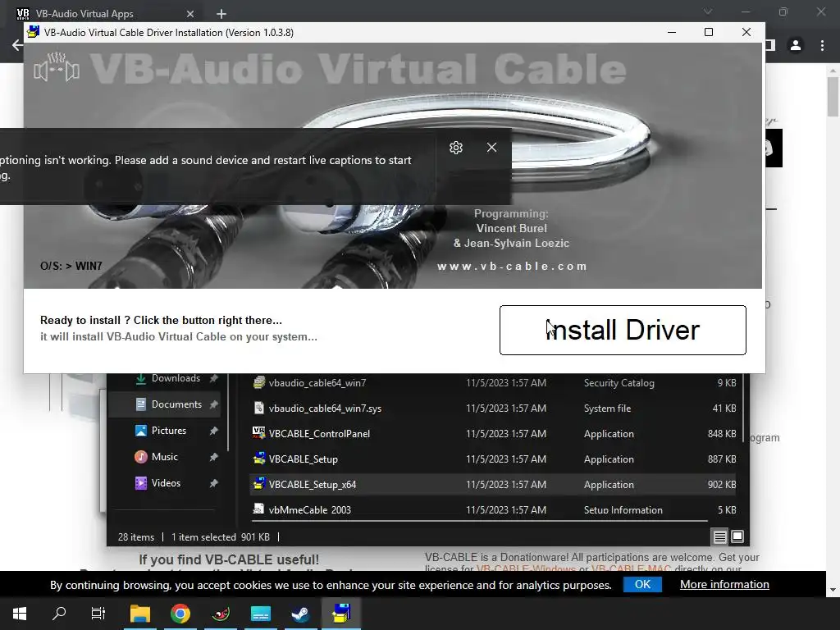The width and height of the screenshot is (840, 630).
Task: Open taskbar Search
Action: pyautogui.click(x=59, y=614)
